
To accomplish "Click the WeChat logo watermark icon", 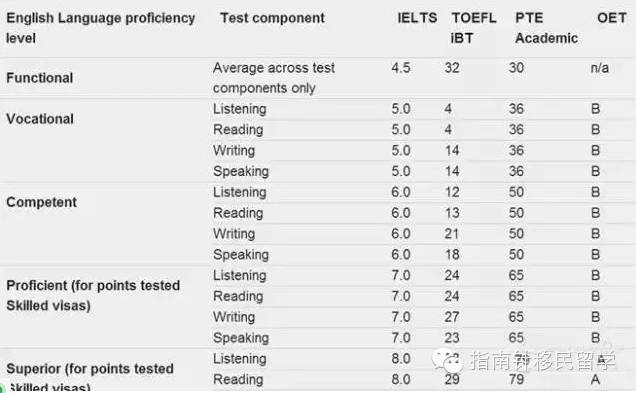I will [x=447, y=361].
